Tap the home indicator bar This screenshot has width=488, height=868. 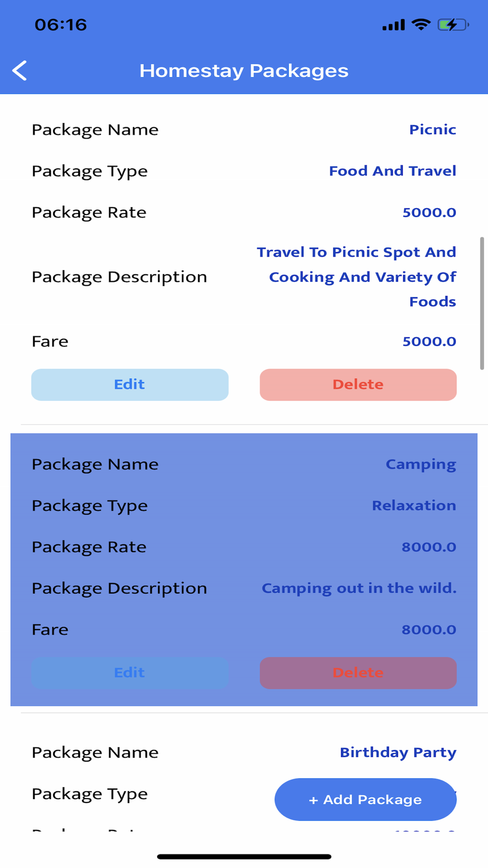[244, 856]
